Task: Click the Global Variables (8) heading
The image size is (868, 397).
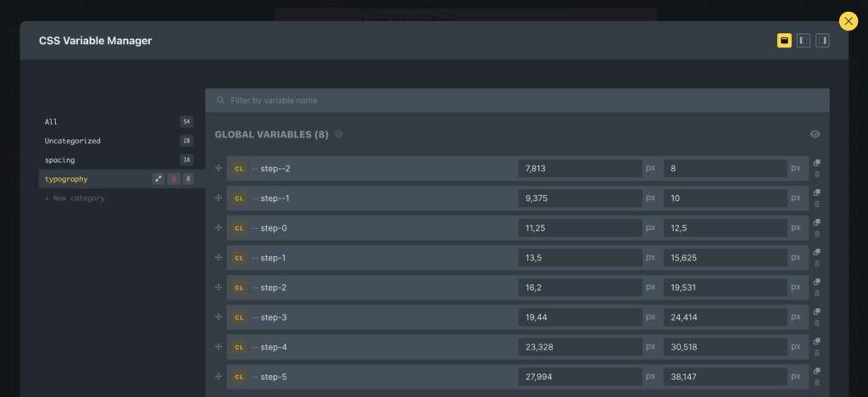Action: tap(272, 135)
